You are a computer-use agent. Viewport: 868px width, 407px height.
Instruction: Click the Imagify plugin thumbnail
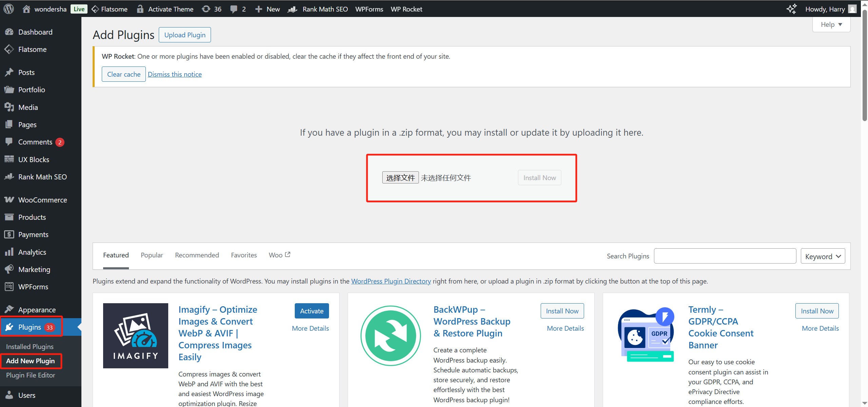tap(135, 335)
